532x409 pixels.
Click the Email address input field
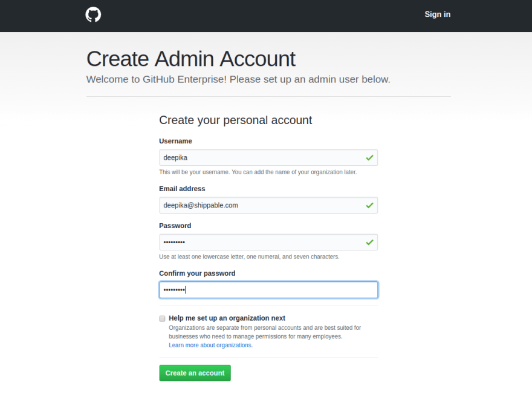coord(268,205)
